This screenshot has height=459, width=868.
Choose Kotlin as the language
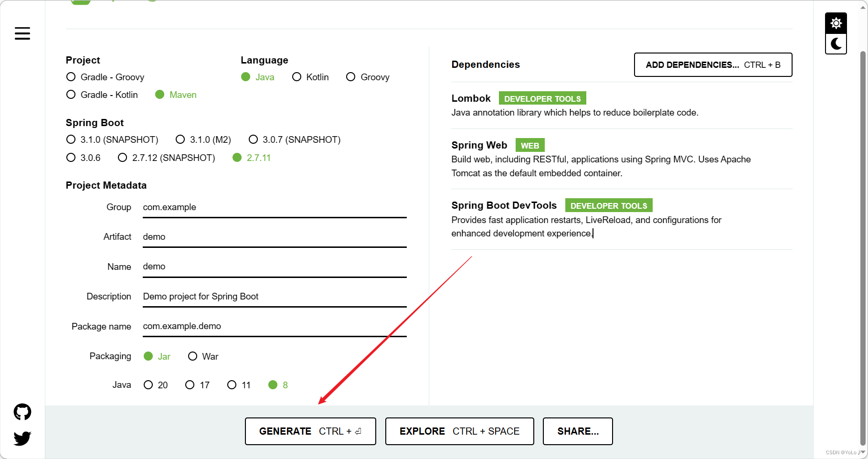click(x=310, y=77)
